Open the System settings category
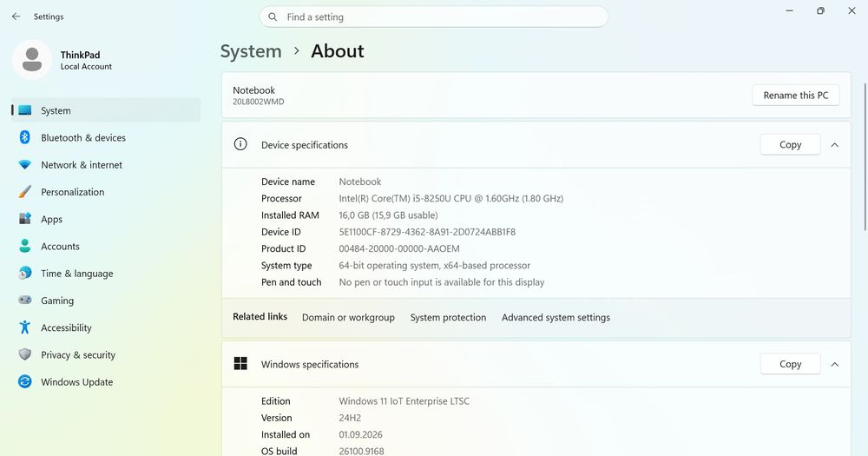The width and height of the screenshot is (868, 456). tap(106, 110)
